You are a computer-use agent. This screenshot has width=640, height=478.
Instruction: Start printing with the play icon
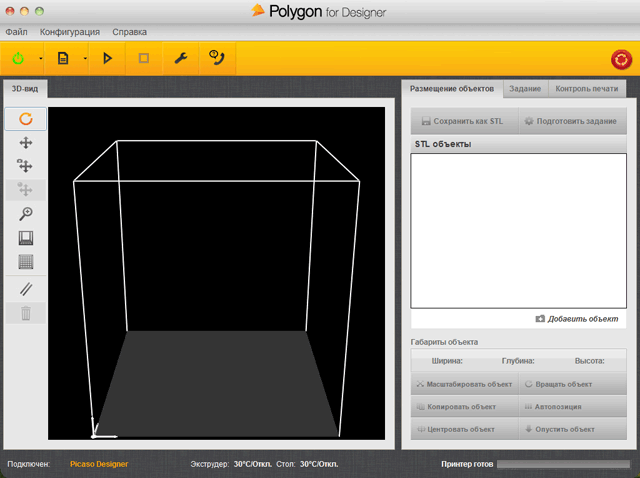pyautogui.click(x=107, y=58)
